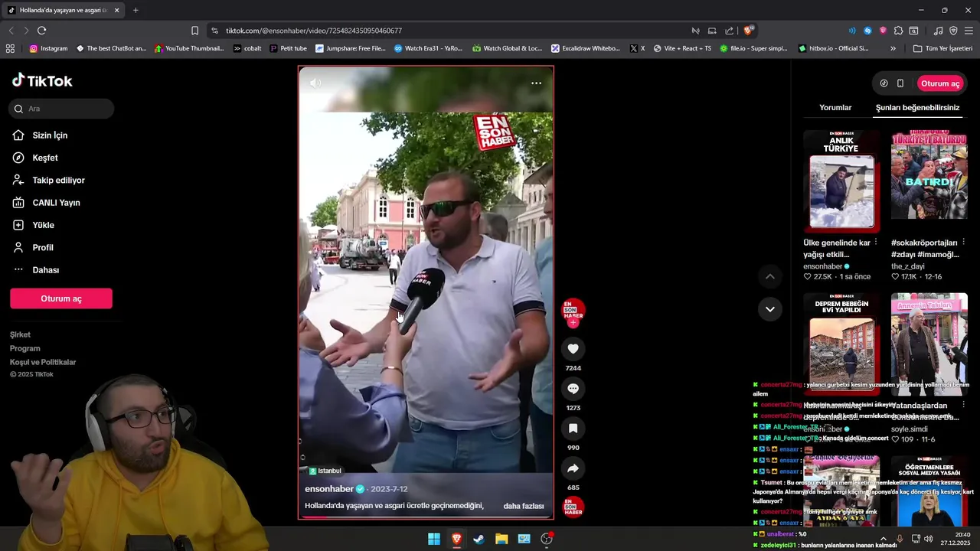Show hidden system tray icons chevron
This screenshot has height=551, width=980.
coord(883,539)
